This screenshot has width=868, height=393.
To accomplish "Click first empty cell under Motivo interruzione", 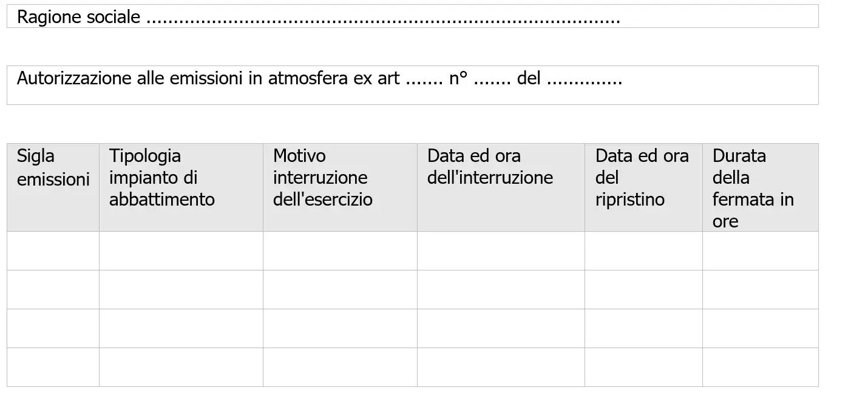I will (x=340, y=251).
